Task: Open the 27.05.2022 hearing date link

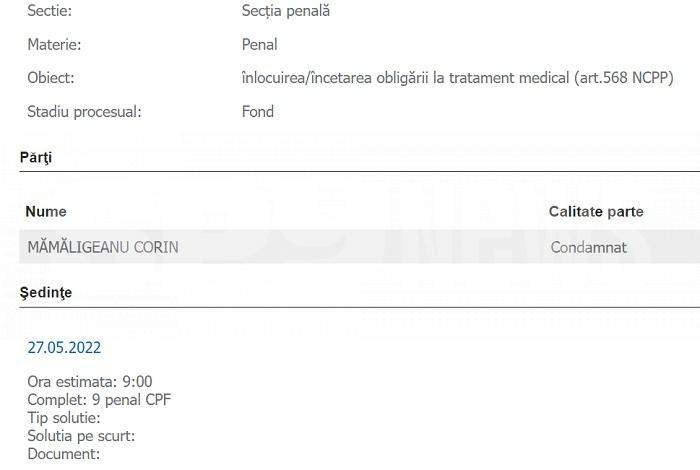Action: [x=64, y=348]
